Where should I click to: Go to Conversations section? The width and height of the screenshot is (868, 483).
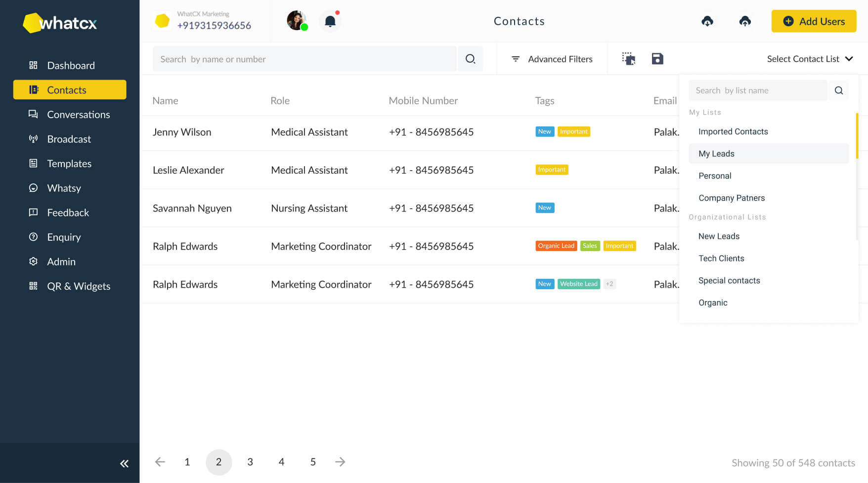[x=70, y=114]
